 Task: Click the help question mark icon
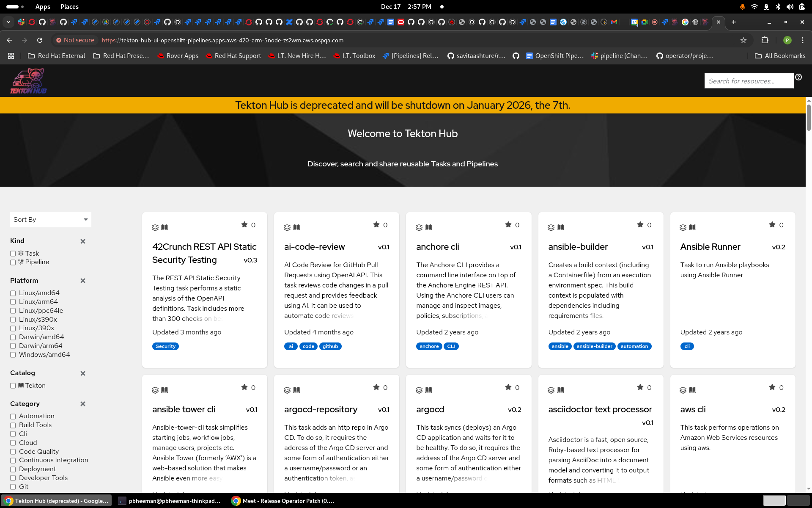coord(798,77)
